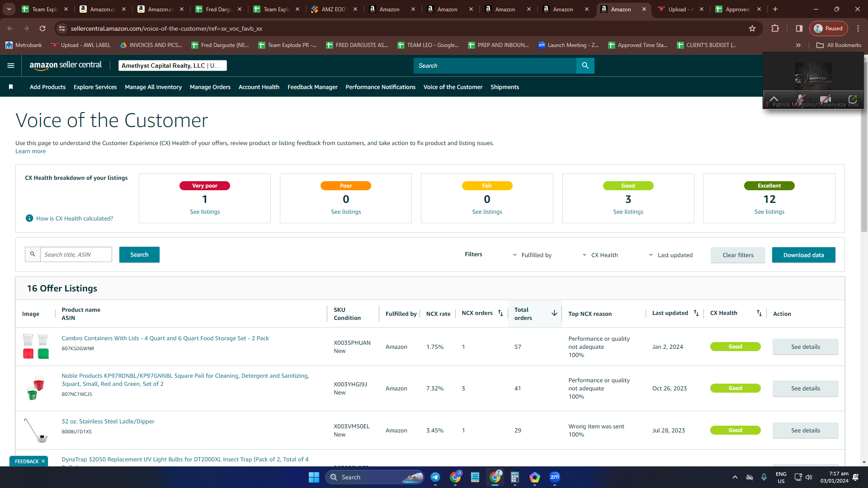Viewport: 868px width, 488px height.
Task: Click the Cambro Containers product thumbnail
Action: (x=36, y=346)
